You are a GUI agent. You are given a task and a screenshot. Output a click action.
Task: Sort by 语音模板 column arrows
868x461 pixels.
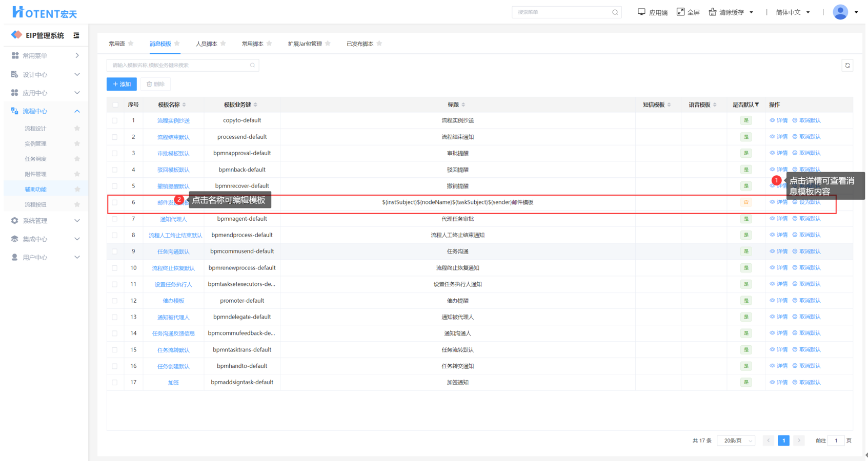715,104
